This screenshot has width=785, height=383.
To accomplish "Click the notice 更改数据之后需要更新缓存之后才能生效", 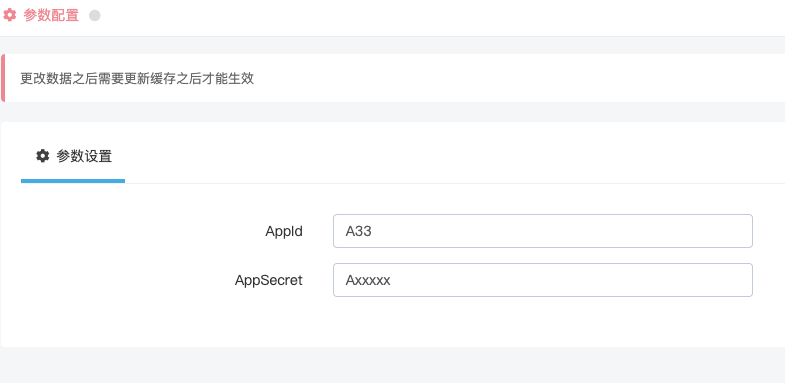I will coord(137,79).
